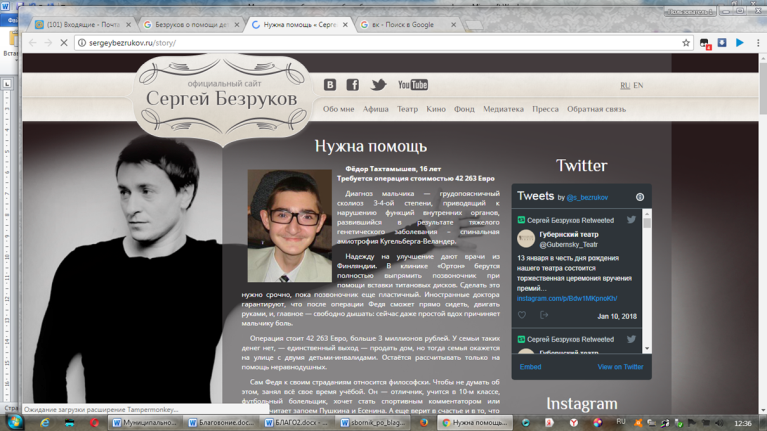Open the instagram.com link in the tweet
The height and width of the screenshot is (431, 767).
567,298
